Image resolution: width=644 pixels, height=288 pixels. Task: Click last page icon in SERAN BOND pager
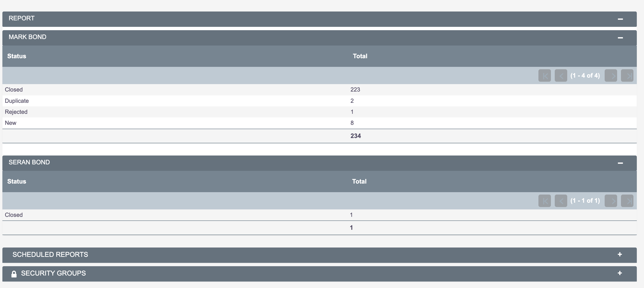627,201
